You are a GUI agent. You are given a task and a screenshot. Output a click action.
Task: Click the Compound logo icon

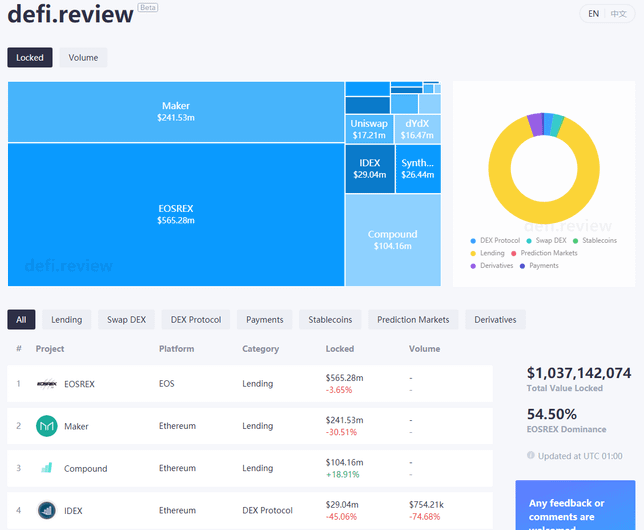pos(47,468)
